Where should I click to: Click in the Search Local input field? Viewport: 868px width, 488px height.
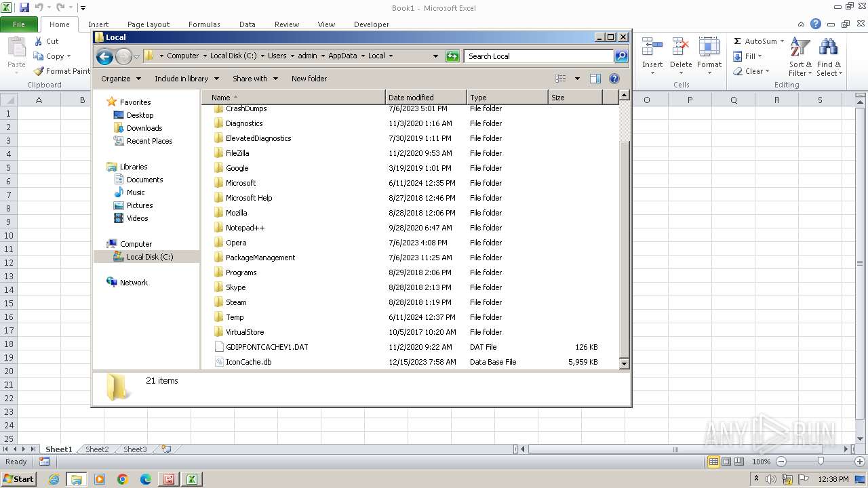pyautogui.click(x=539, y=56)
